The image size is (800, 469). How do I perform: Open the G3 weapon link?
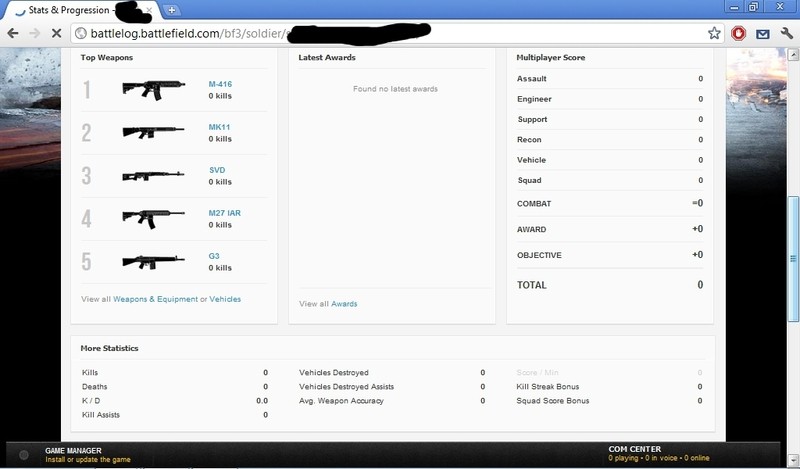214,256
